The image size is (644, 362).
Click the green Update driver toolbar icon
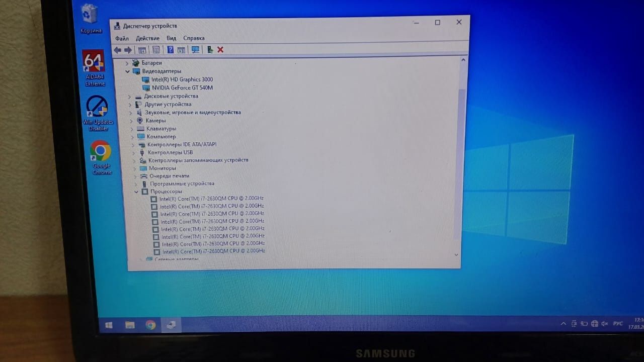[x=210, y=50]
